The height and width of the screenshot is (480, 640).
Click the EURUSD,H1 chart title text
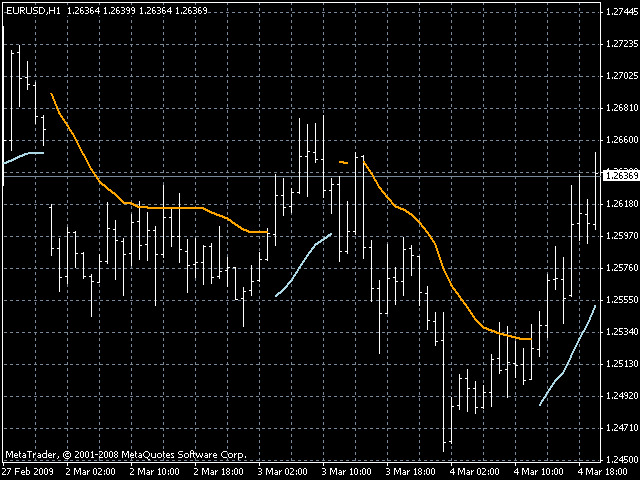(34, 11)
